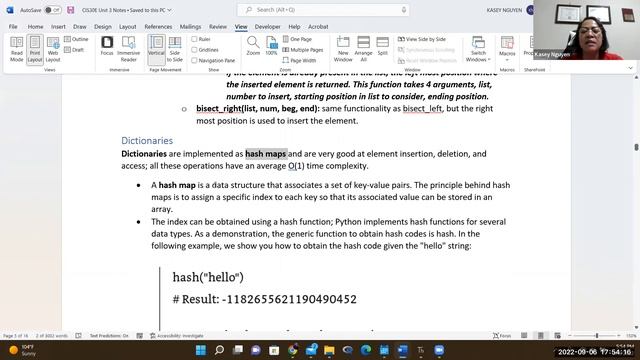Switch to the Developer tab

click(x=267, y=27)
